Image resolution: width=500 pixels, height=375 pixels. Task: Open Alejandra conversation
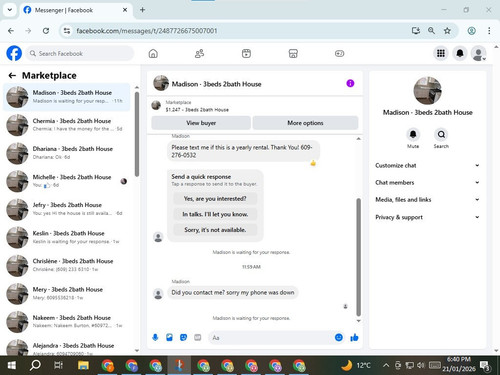tap(67, 347)
